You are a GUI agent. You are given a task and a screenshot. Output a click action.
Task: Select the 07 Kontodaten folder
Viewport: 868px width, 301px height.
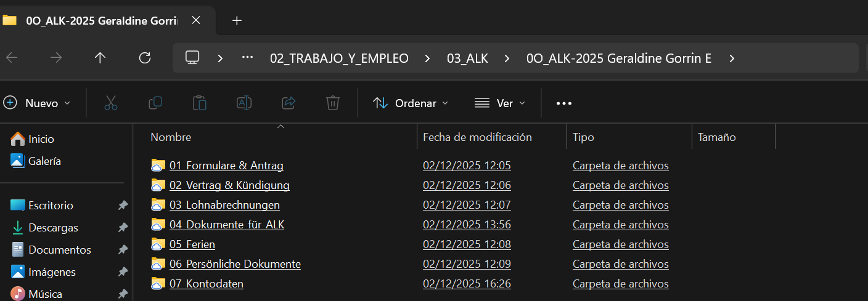tap(207, 284)
